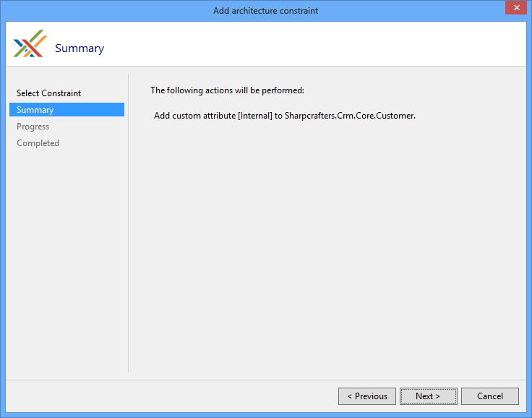Go back to Select Constraint step
Image resolution: width=532 pixels, height=418 pixels.
point(48,93)
